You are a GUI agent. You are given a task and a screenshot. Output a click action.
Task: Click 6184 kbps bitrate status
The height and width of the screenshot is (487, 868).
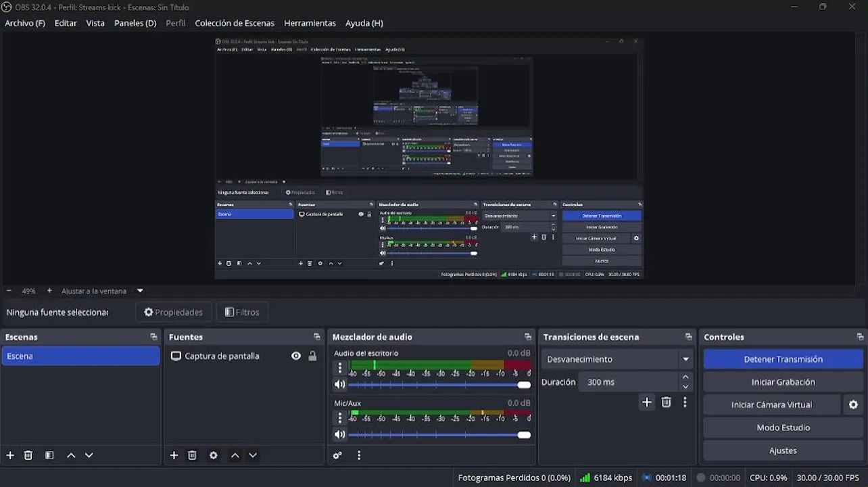(606, 478)
